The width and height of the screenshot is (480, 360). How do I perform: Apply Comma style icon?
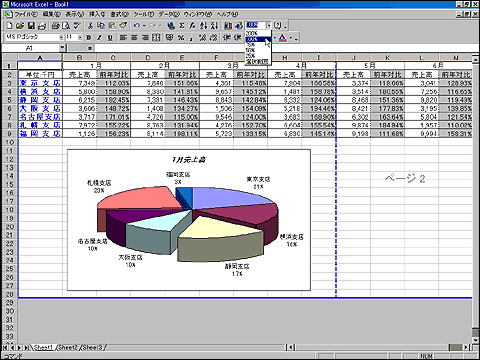pos(191,38)
